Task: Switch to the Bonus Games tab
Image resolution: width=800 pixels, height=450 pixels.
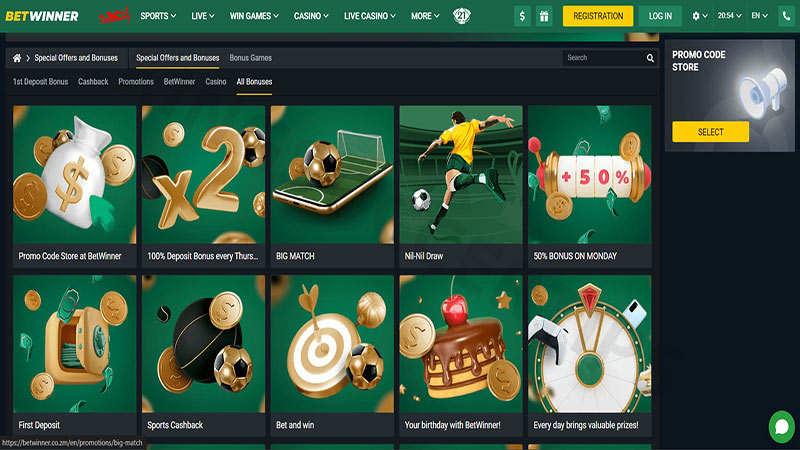Action: tap(251, 58)
